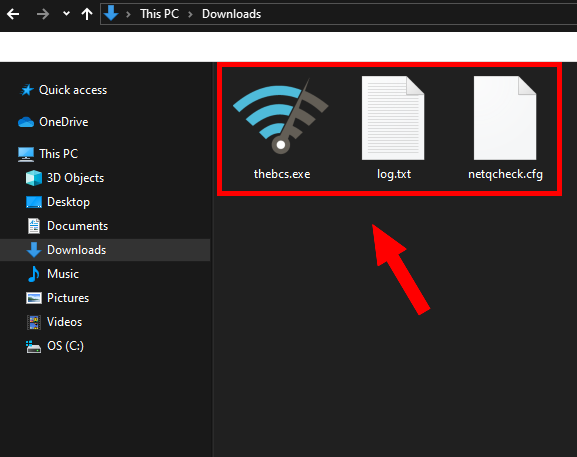Go up one folder level arrow
The width and height of the screenshot is (577, 457).
[87, 14]
